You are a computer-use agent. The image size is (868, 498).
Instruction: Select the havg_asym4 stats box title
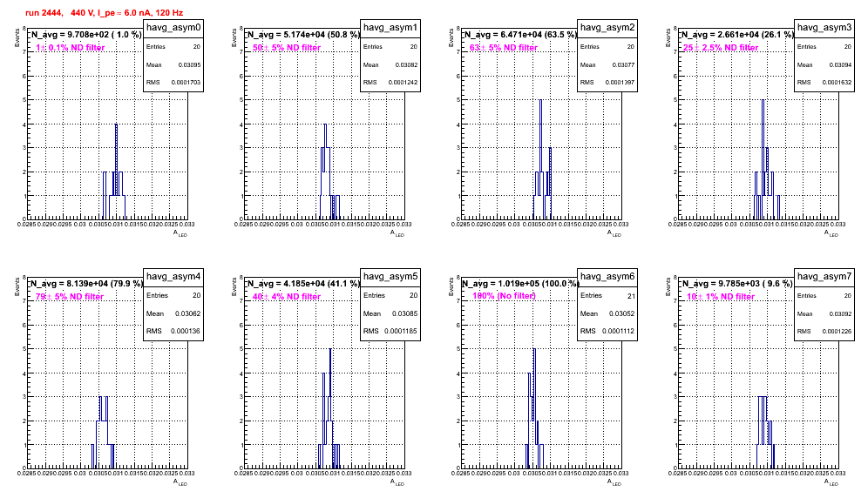[173, 276]
